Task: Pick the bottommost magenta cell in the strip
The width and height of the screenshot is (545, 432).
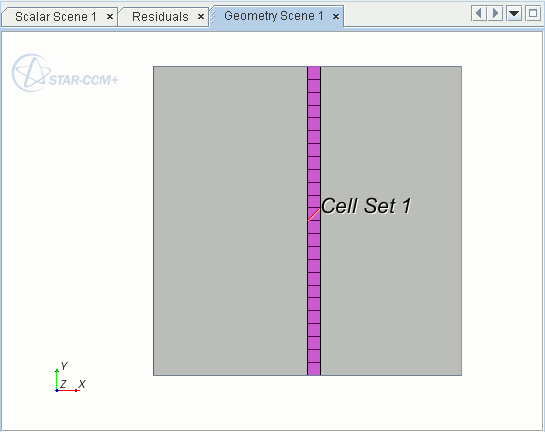Action: [x=314, y=369]
